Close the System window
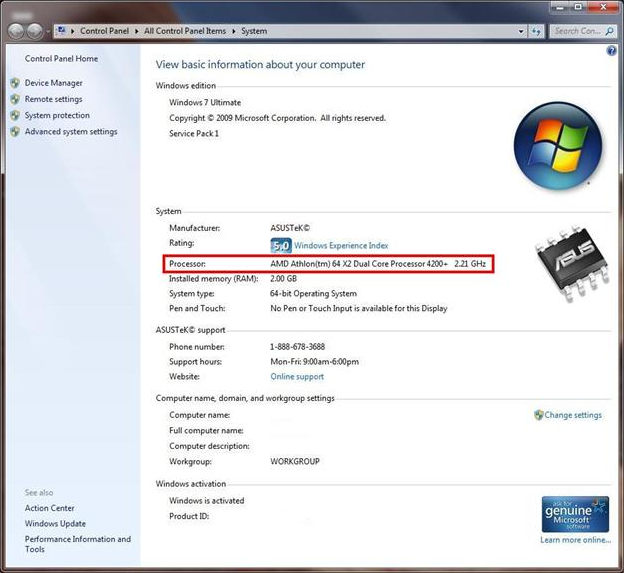 point(603,7)
